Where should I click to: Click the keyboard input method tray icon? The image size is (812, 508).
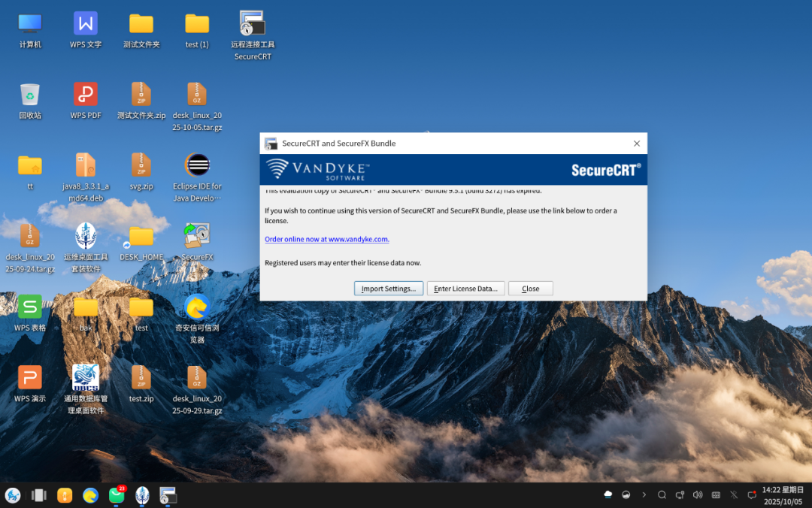[x=716, y=495]
